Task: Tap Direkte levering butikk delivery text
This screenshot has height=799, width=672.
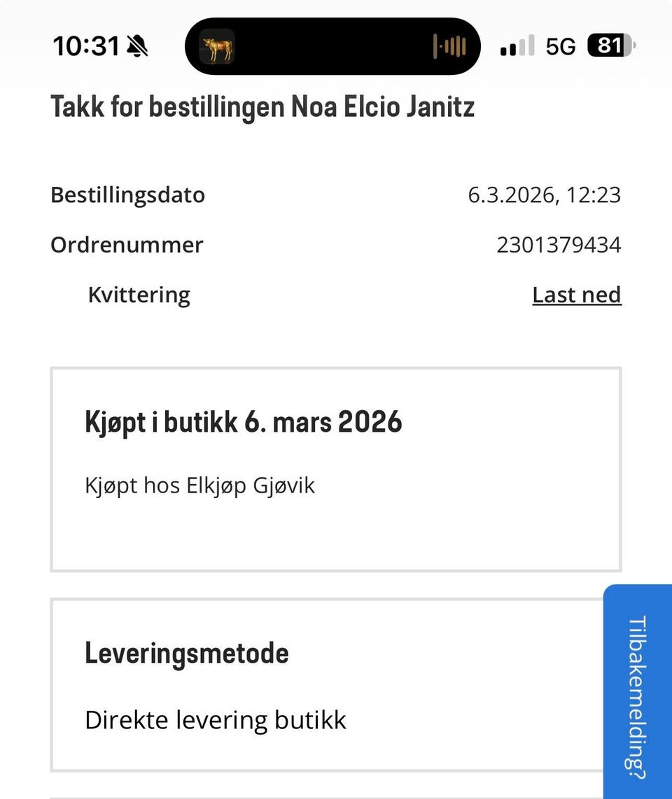Action: click(x=215, y=721)
